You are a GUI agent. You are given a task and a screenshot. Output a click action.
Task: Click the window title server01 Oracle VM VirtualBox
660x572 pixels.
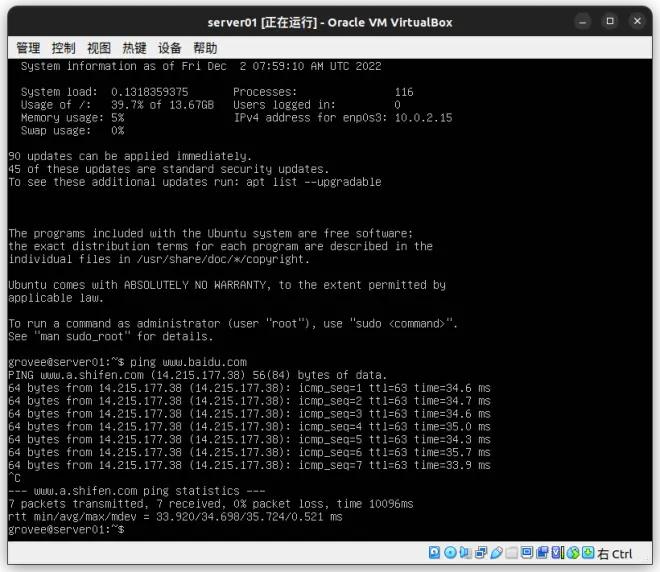[330, 22]
